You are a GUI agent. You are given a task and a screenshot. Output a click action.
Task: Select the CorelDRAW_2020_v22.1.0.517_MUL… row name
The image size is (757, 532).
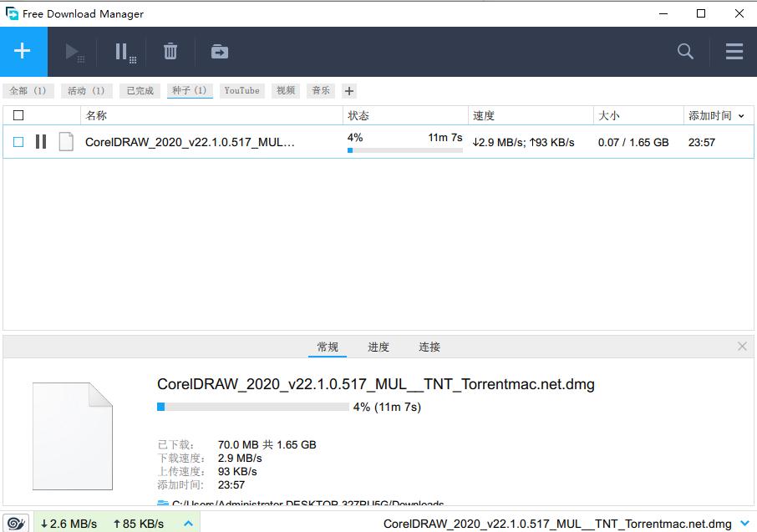click(x=190, y=143)
